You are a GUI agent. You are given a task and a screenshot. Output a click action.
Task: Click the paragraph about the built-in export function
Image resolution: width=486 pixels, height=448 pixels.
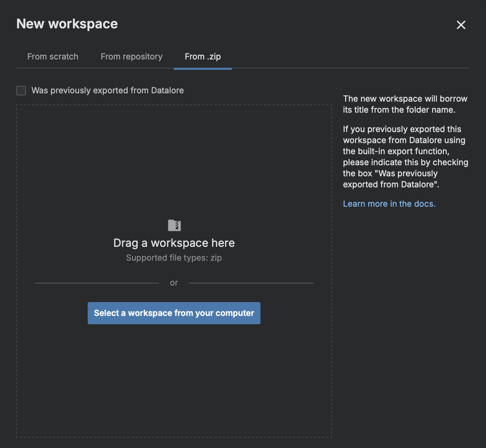point(406,157)
